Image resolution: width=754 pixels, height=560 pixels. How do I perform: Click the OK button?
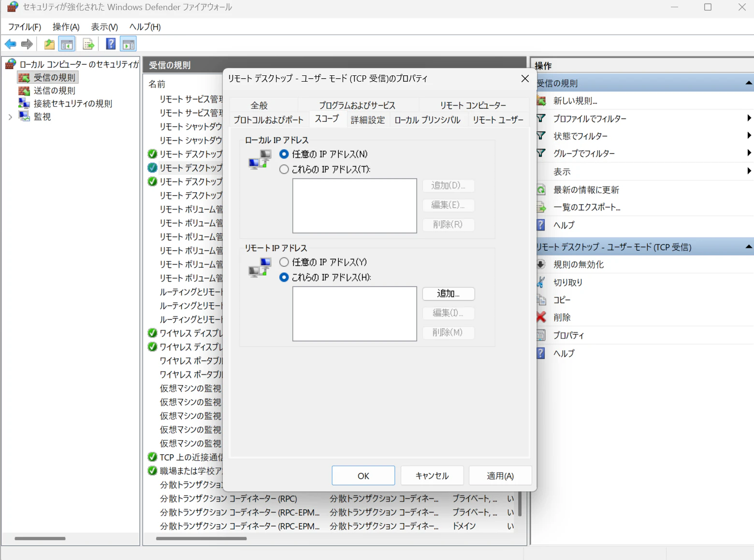(x=363, y=476)
